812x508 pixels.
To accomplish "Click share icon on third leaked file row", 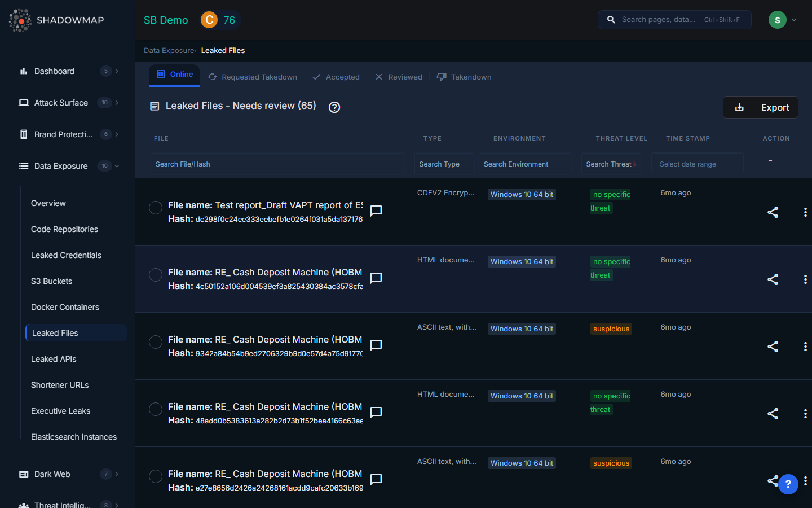I will [x=773, y=347].
